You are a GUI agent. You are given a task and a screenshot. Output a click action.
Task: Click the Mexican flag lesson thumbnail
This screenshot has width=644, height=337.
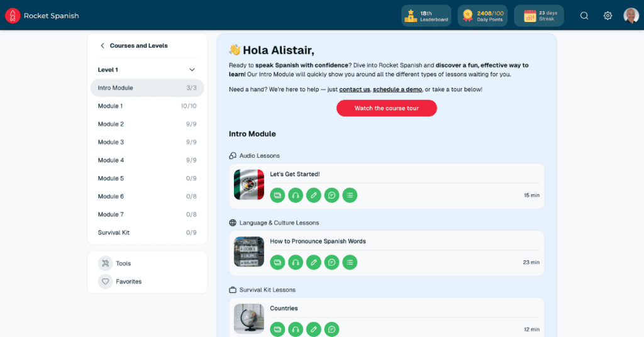(x=249, y=185)
